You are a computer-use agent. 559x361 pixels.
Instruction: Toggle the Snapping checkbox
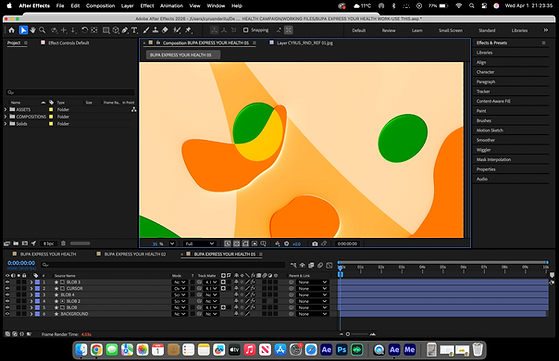click(246, 30)
